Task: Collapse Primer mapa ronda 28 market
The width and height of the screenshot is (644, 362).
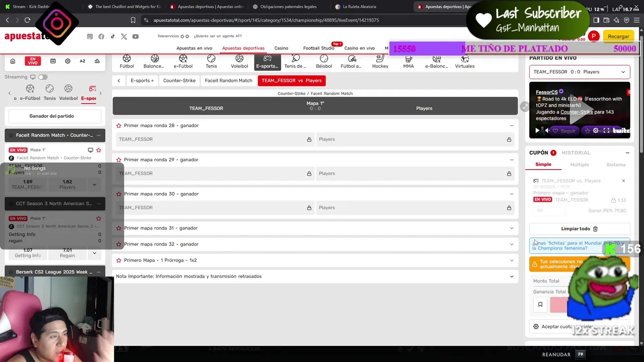Action: (512, 126)
